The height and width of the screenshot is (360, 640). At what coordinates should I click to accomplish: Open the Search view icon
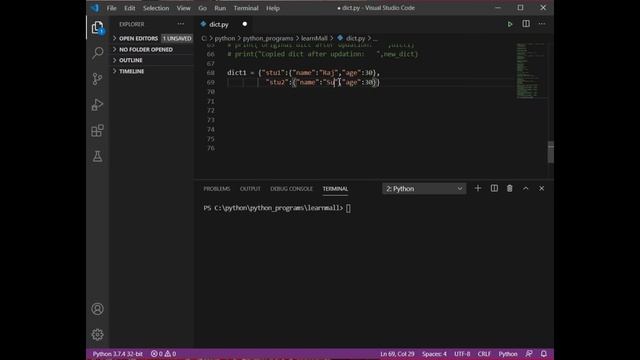pos(98,53)
